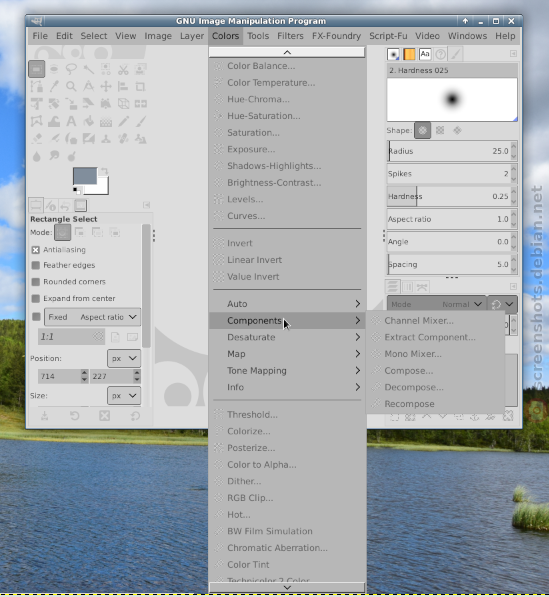Select the Color Picker eyedropper tool
The image size is (549, 597).
54,86
